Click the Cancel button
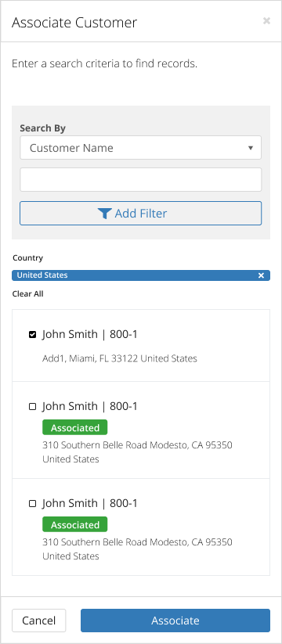 38,621
